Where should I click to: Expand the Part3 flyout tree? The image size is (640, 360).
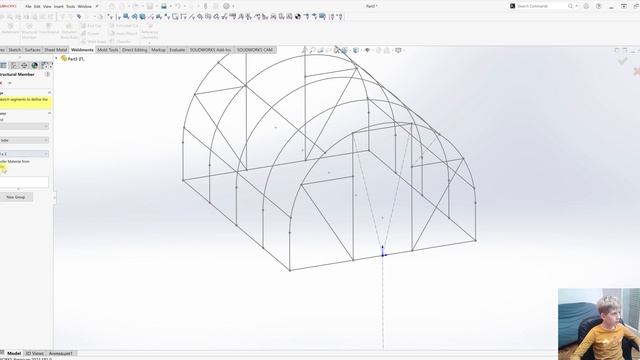point(57,59)
